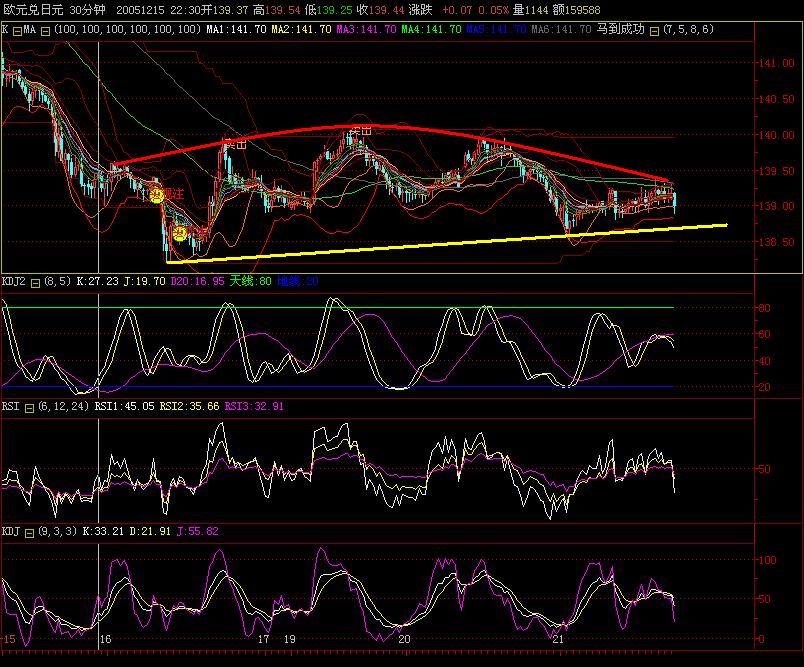Click the D20:16.95 magenta value
Screen dimensions: 804x667
coord(197,281)
